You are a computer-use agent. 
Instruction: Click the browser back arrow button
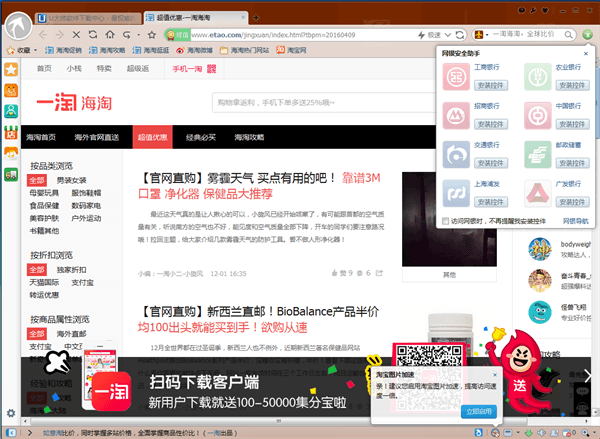(44, 34)
